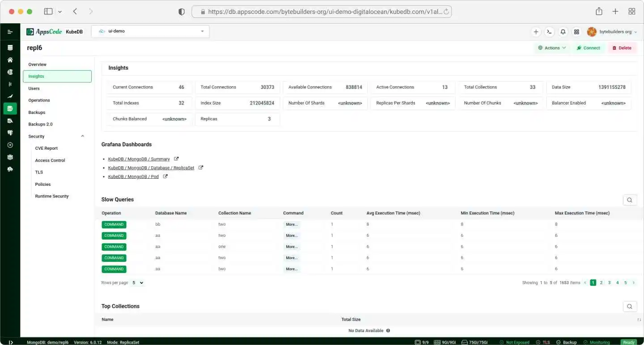Collapse the Security section chevron
This screenshot has width=644, height=345.
click(82, 136)
